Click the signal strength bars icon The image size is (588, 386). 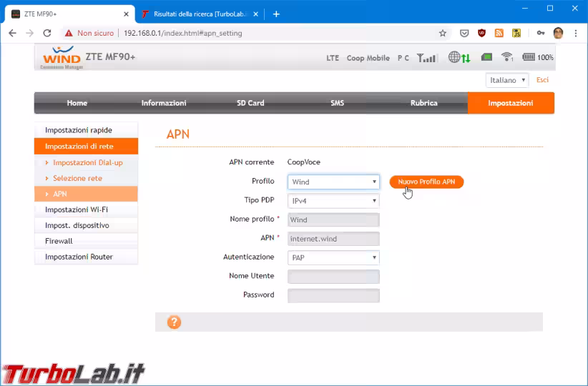point(426,58)
